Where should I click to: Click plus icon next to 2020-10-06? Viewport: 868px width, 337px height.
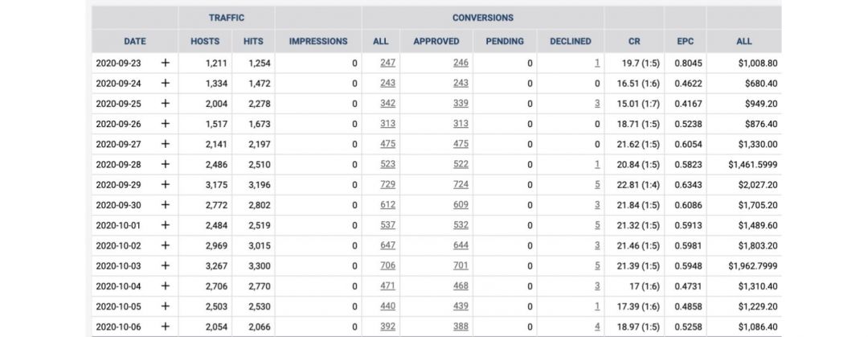(166, 326)
